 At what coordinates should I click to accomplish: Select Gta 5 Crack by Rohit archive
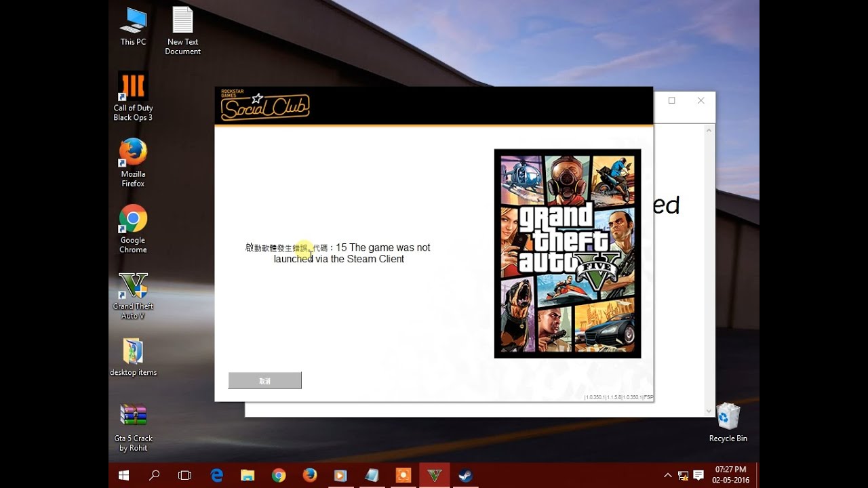[133, 428]
